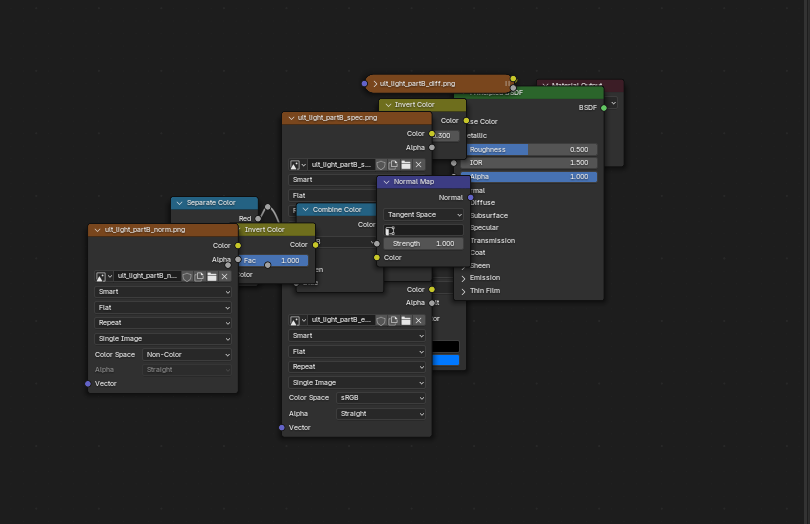Expand the Thin Film panel in BSDF

463,291
